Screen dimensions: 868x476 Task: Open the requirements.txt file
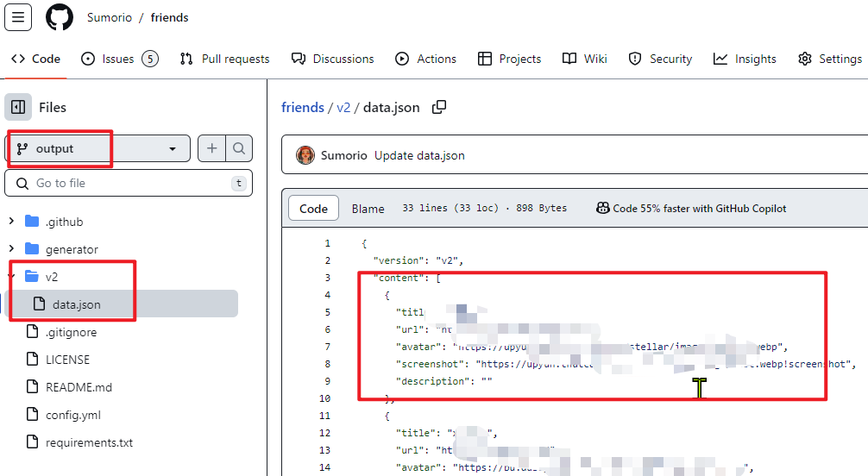[x=79, y=442]
